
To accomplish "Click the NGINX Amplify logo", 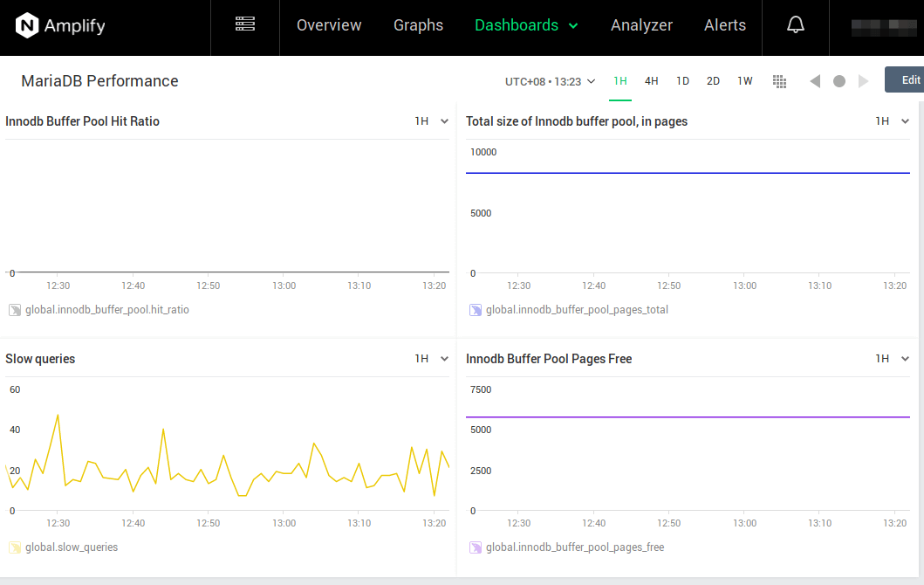I will click(60, 26).
